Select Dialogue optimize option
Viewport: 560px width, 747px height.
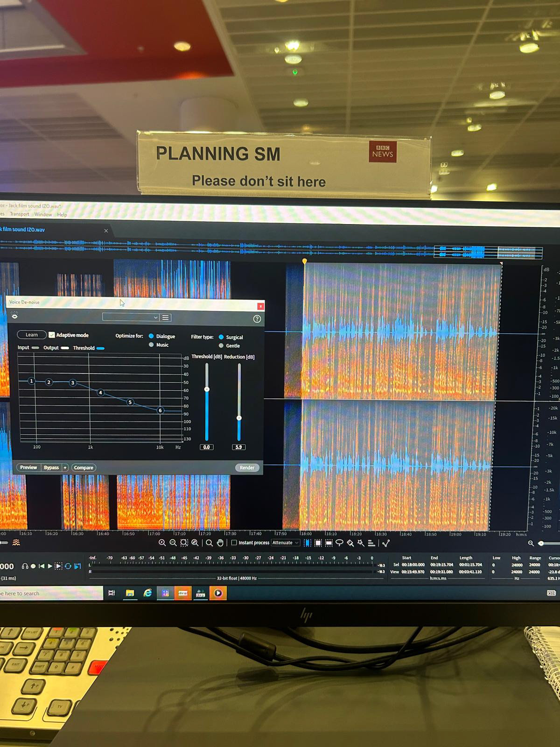(151, 336)
